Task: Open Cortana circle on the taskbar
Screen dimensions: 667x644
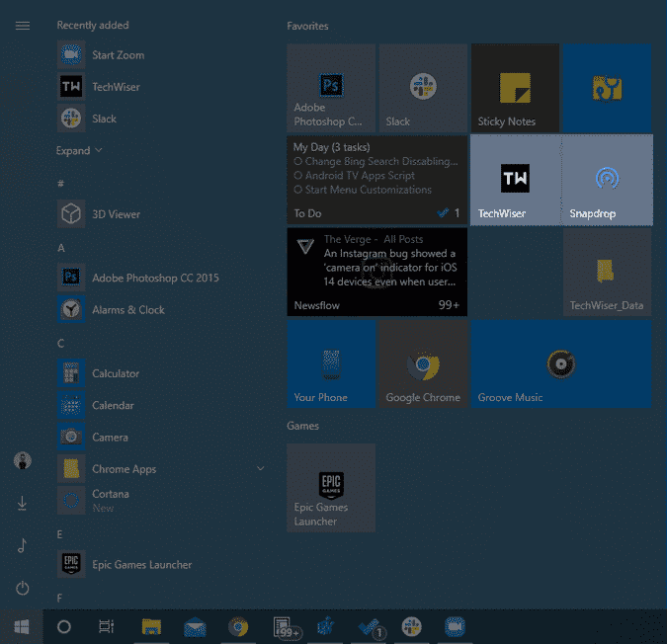Action: 64,626
